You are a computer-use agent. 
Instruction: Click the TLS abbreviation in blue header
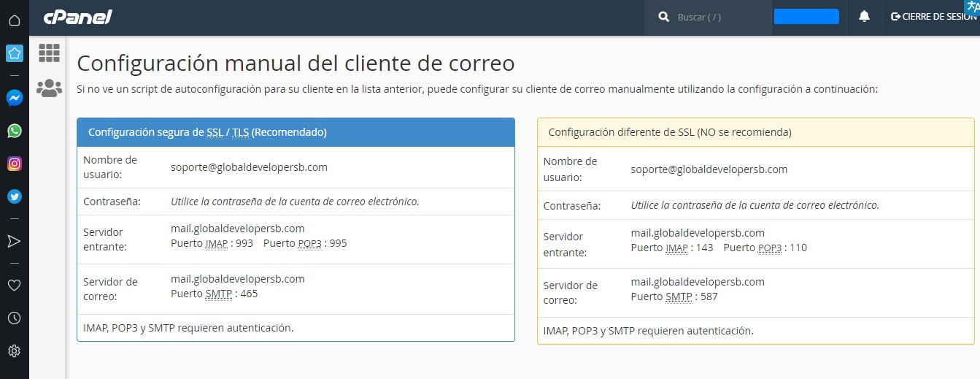click(x=240, y=132)
